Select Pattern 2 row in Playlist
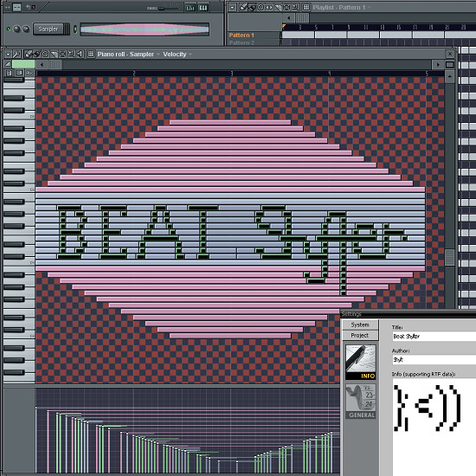This screenshot has height=476, width=476. tap(254, 42)
